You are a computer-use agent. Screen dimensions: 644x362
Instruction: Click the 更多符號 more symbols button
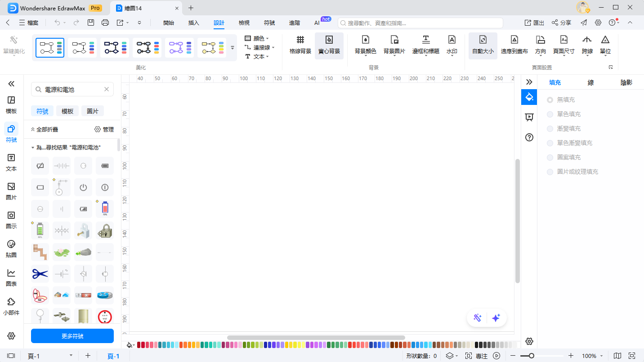[72, 336]
